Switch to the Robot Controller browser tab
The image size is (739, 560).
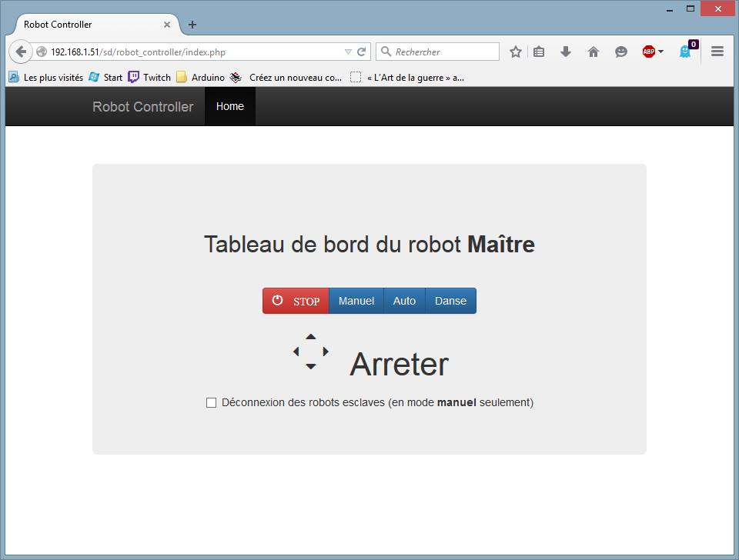tap(85, 24)
